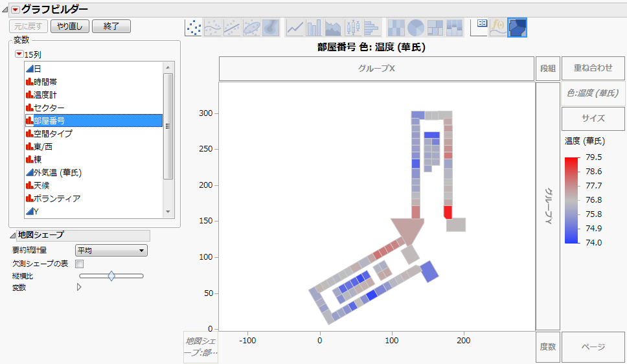This screenshot has height=364, width=627.
Task: Select the Contour element icon
Action: click(271, 28)
